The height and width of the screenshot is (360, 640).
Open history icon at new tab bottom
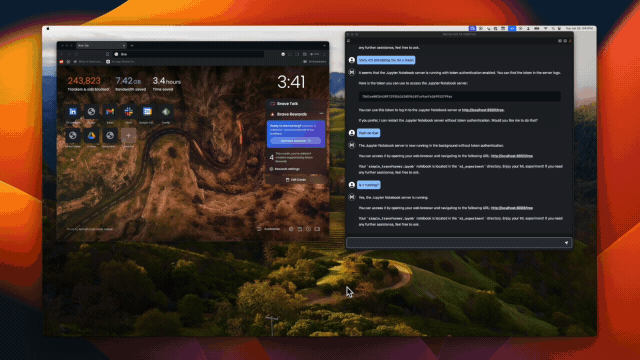pyautogui.click(x=308, y=229)
